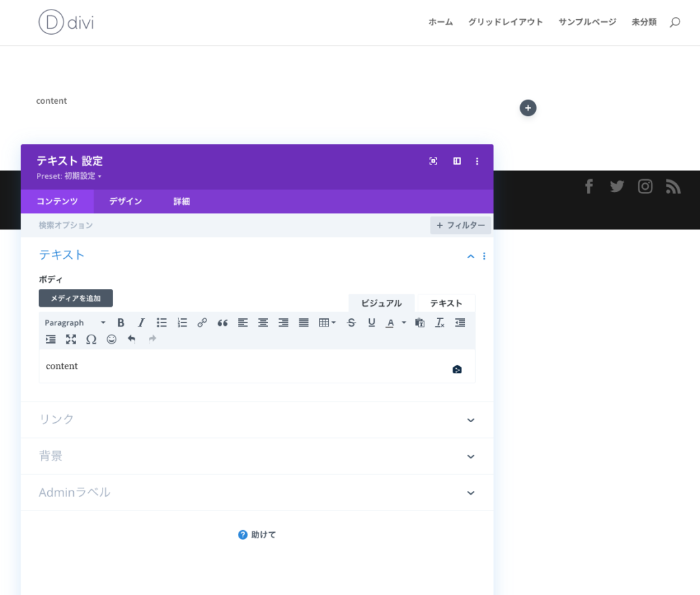Toggle bold formatting in the body editor
The height and width of the screenshot is (595, 700).
121,322
